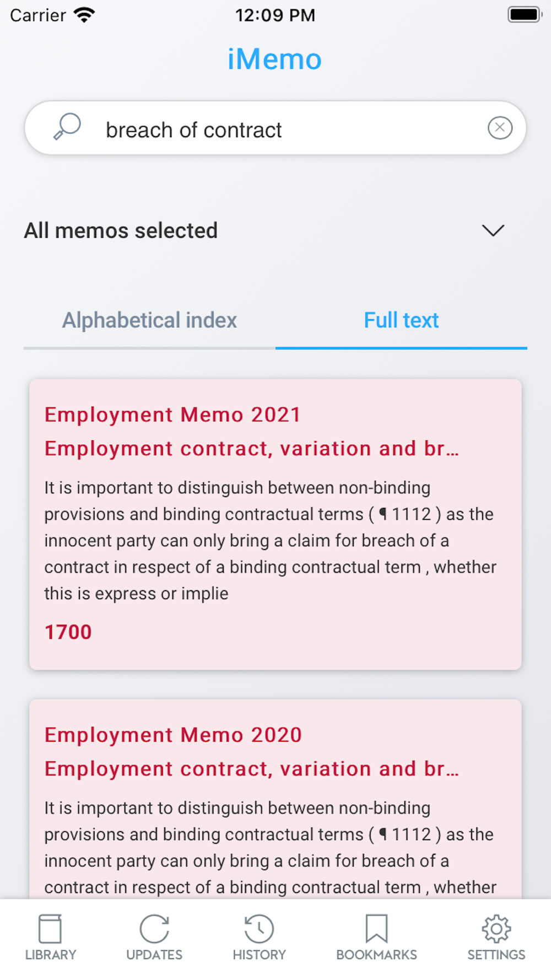Image resolution: width=551 pixels, height=980 pixels.
Task: Open first result's Employment contract, variation heading
Action: tap(251, 449)
